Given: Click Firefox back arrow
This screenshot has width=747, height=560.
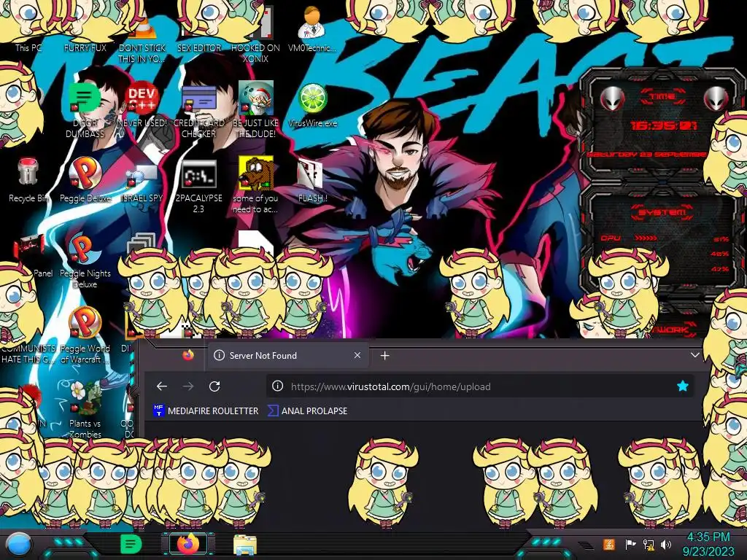Looking at the screenshot, I should tap(162, 386).
